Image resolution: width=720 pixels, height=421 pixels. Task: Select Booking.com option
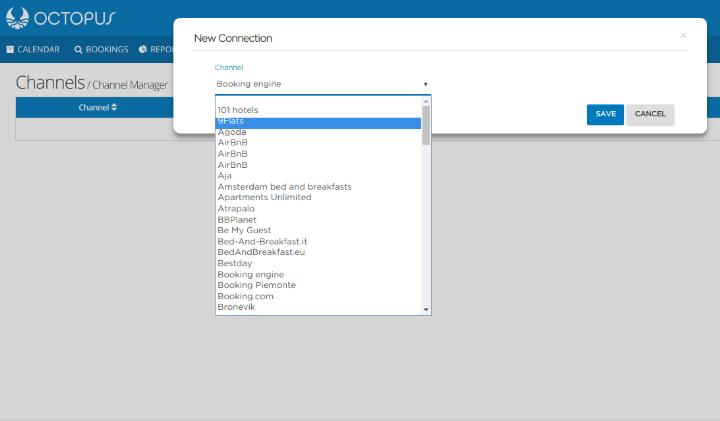[318, 297]
